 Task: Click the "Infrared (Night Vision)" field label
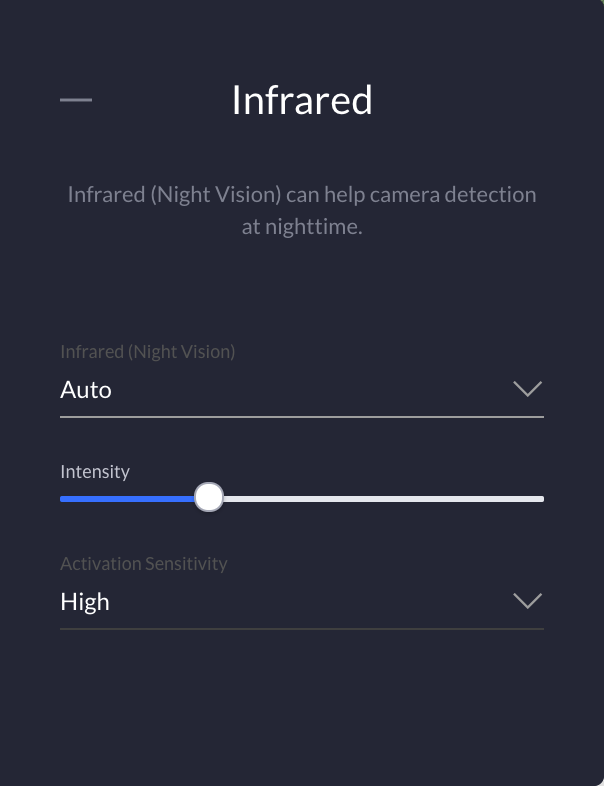147,352
